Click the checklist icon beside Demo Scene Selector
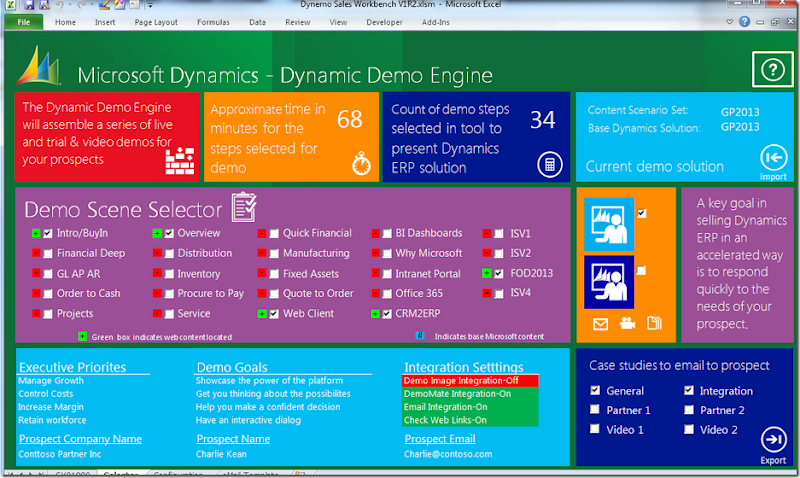Viewport: 800px width, 478px height. [244, 207]
